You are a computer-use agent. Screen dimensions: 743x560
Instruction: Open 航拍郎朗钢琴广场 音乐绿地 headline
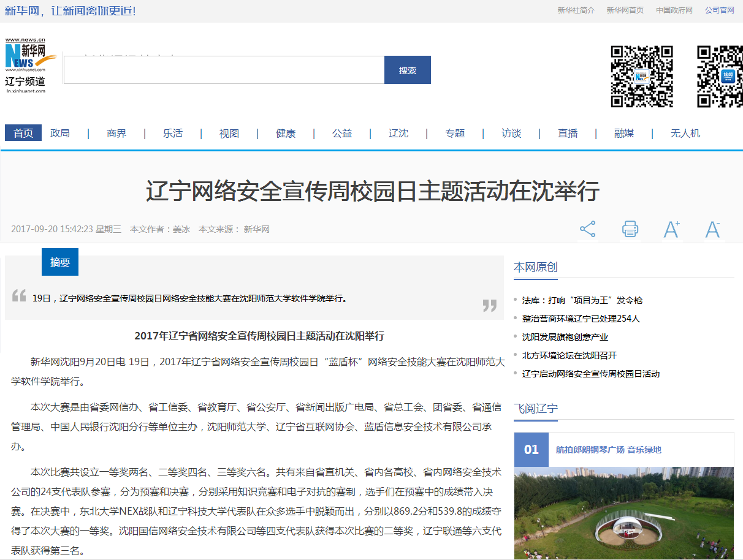[608, 450]
